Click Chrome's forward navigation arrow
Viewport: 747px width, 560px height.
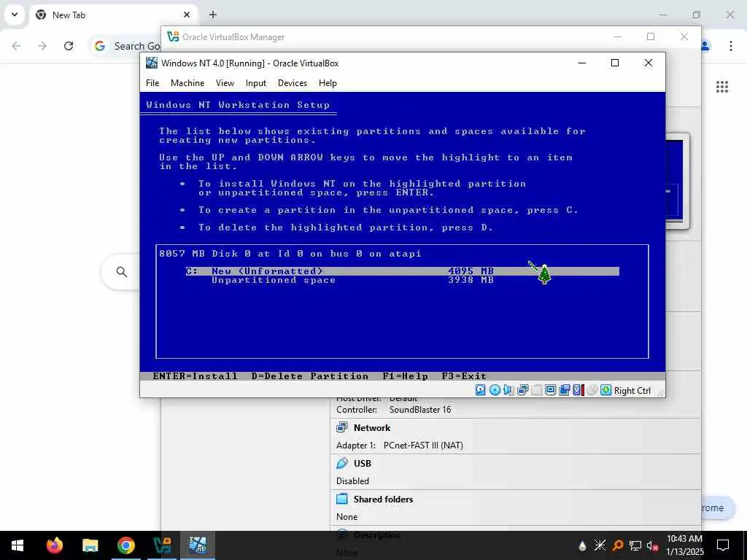pos(42,46)
